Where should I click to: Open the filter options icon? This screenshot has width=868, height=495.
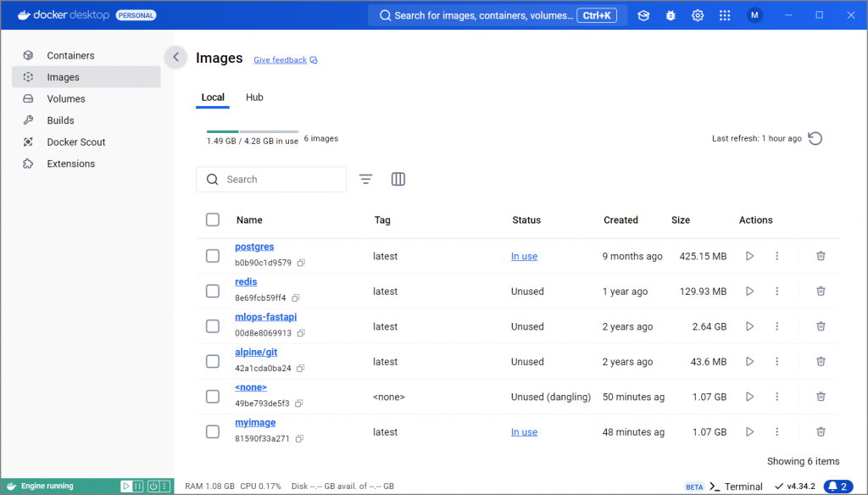(x=365, y=180)
